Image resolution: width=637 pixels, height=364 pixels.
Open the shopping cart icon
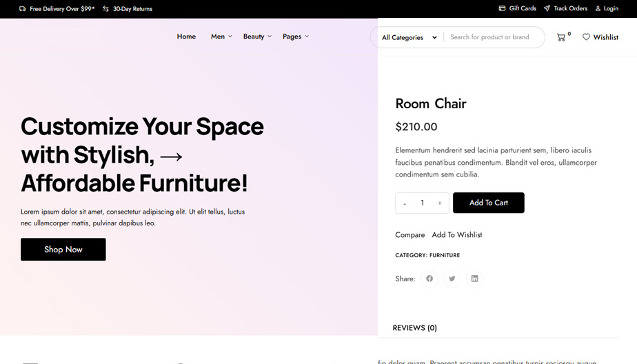click(x=561, y=37)
